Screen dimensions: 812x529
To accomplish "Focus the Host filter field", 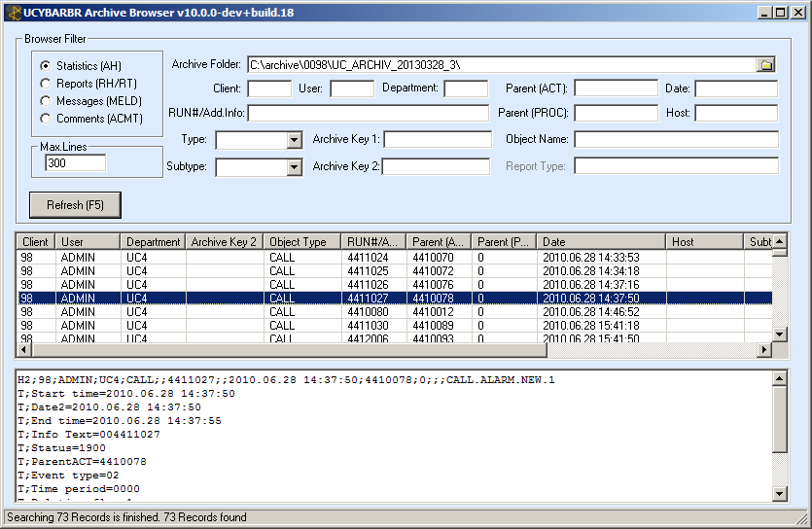I will [736, 113].
